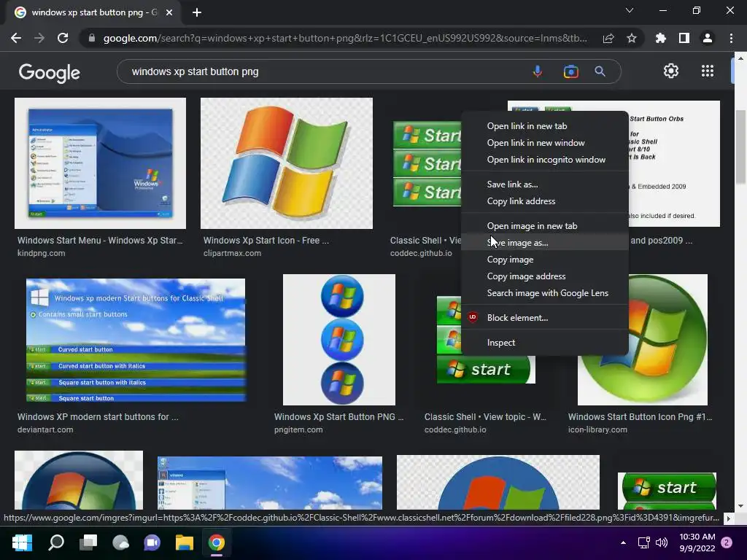Open the Chrome profile avatar icon
Screen dimensions: 747x560
[x=708, y=38]
